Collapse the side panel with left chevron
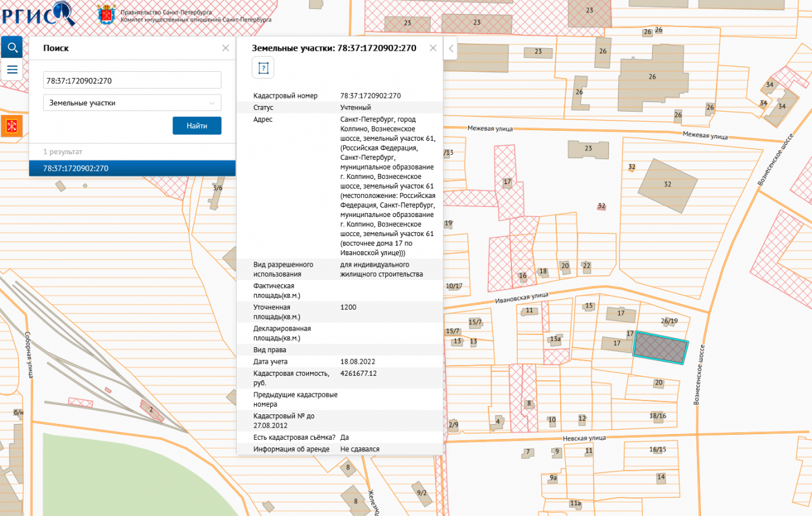The image size is (812, 516). coord(450,48)
